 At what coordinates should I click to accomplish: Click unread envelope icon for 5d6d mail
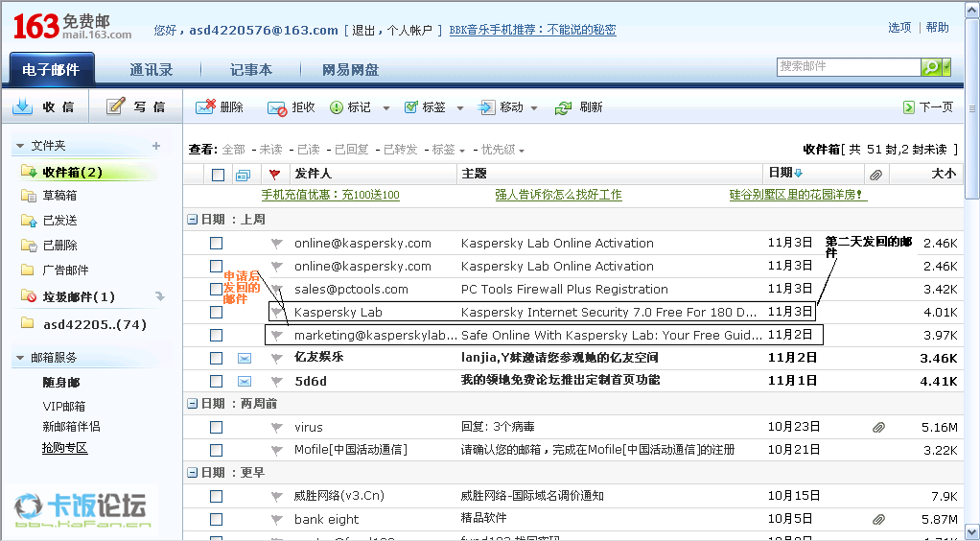[245, 381]
